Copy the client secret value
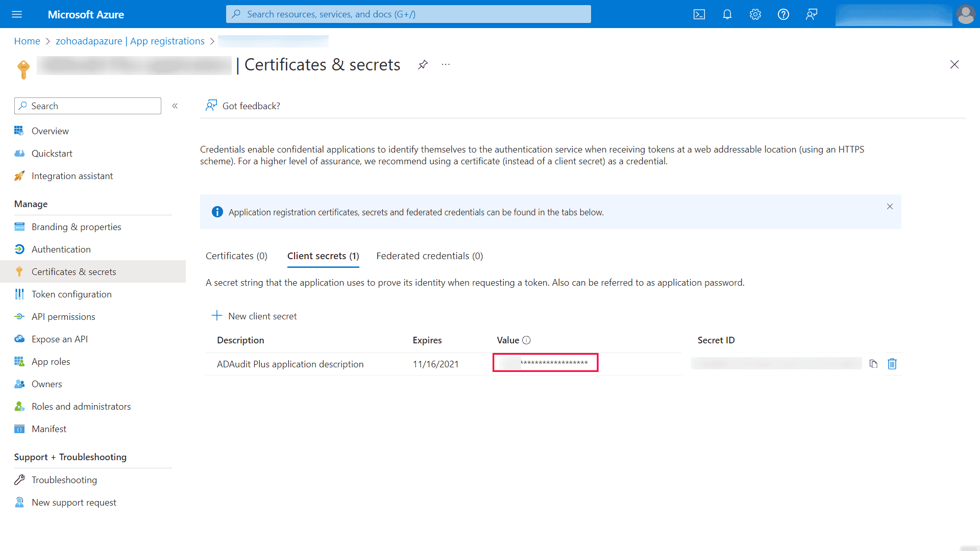The image size is (980, 551). pos(873,364)
